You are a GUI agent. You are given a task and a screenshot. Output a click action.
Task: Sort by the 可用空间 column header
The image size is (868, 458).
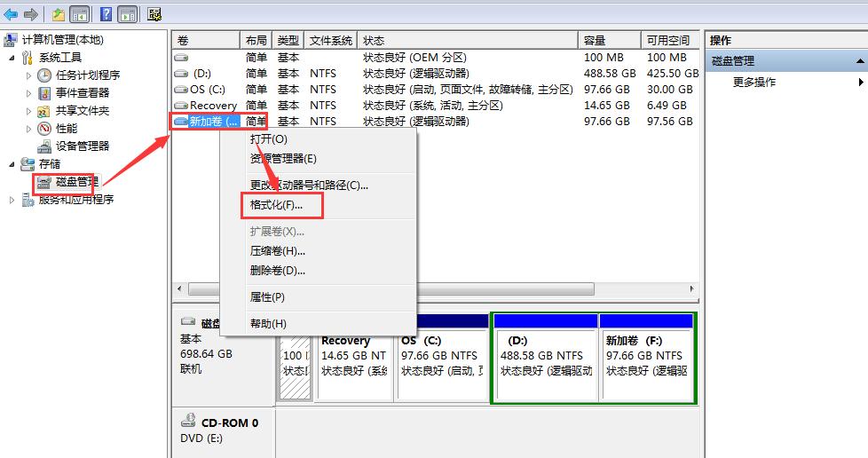(x=670, y=41)
